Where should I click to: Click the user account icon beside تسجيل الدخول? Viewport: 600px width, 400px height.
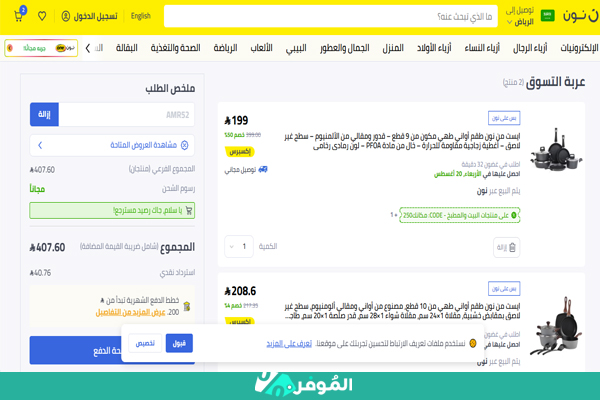66,16
